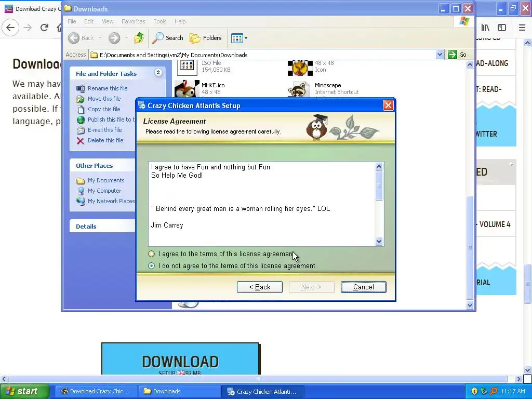Click Rename this file link
532x399 pixels.
tap(108, 88)
